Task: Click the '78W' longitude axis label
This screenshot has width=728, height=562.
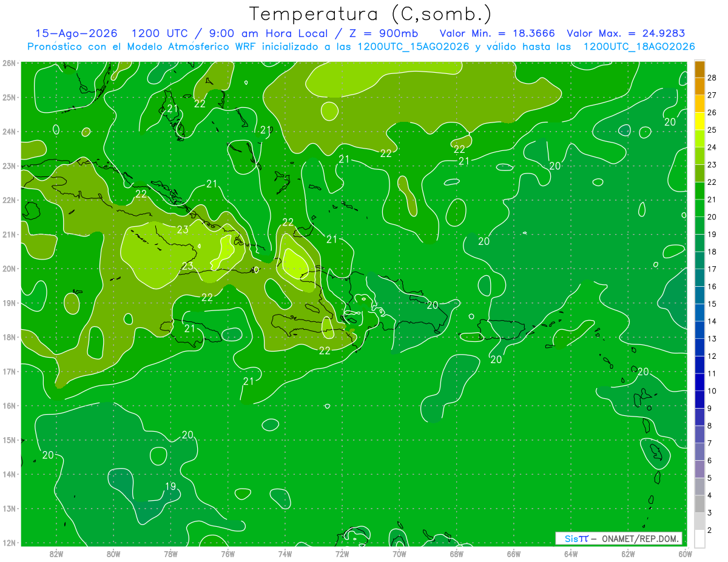Action: 170,554
